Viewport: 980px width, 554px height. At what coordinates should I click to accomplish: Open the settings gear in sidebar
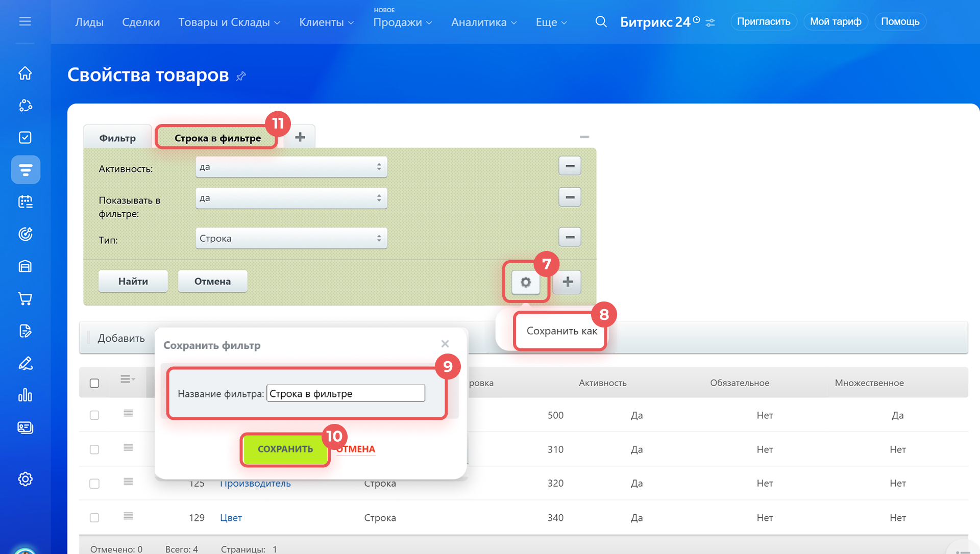click(25, 479)
